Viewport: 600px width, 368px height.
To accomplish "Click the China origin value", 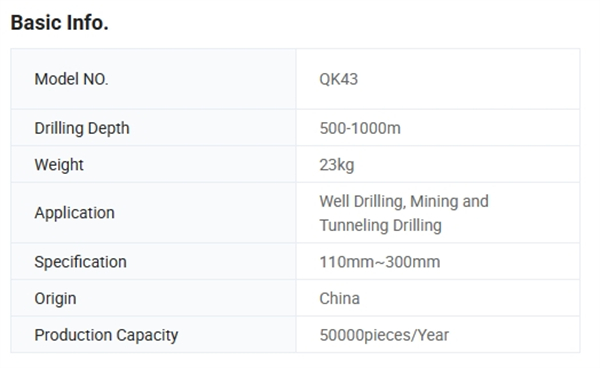I will 339,298.
